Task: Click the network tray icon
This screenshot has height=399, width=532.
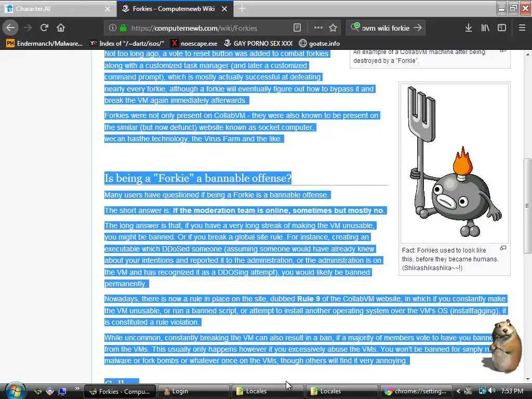Action: (482, 391)
